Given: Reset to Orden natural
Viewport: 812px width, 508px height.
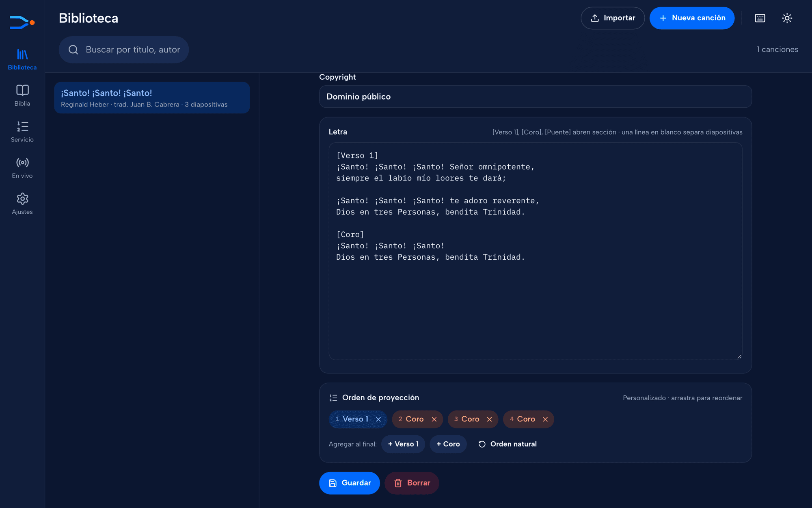Looking at the screenshot, I should (x=508, y=444).
